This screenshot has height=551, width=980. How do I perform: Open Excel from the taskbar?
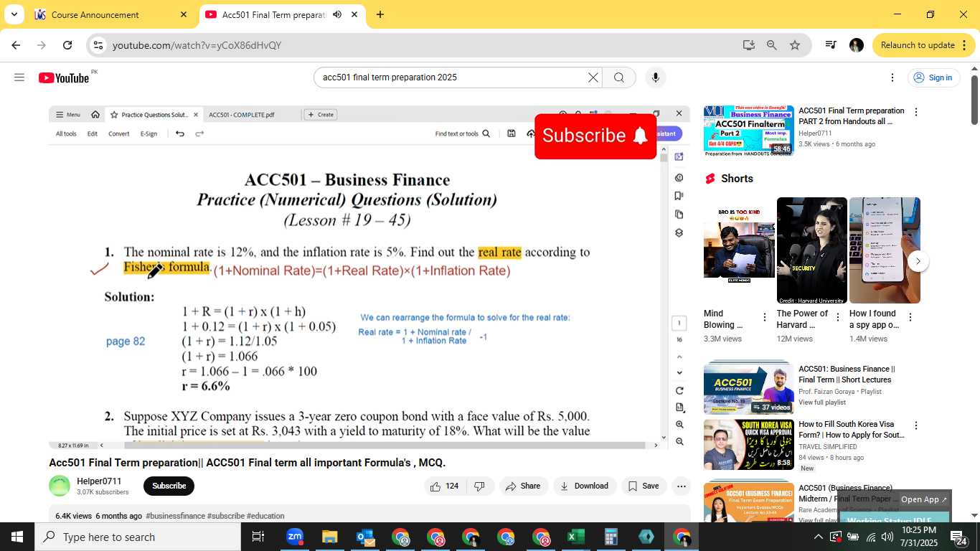click(575, 537)
